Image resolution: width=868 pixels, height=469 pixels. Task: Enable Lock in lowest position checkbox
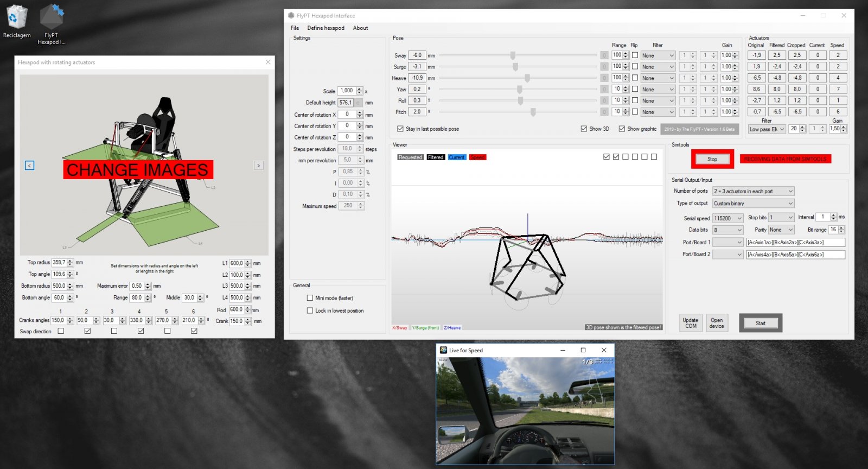[310, 311]
